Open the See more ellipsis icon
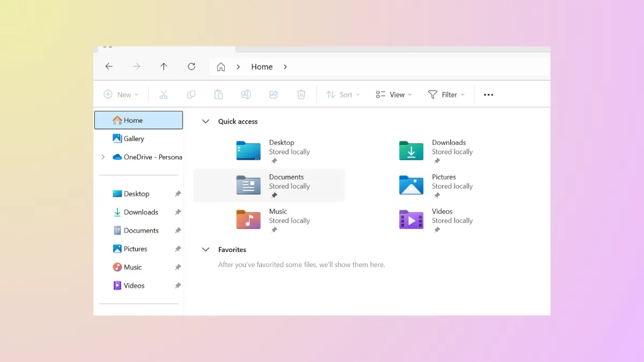The width and height of the screenshot is (644, 362). click(x=488, y=94)
